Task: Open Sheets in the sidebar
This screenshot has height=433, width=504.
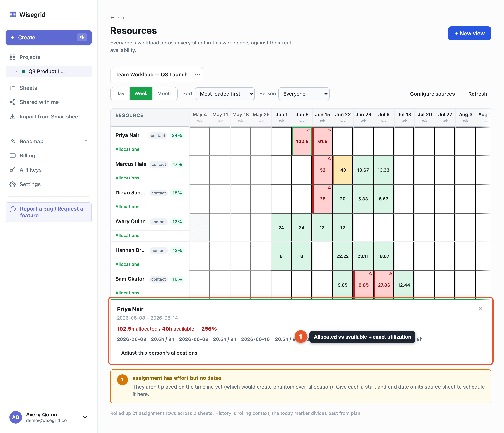Action: [x=49, y=88]
